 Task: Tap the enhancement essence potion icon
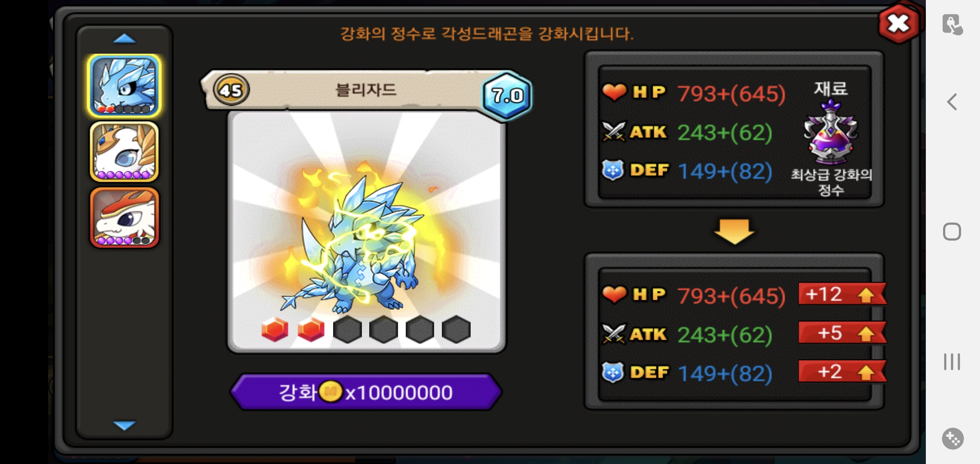click(830, 131)
